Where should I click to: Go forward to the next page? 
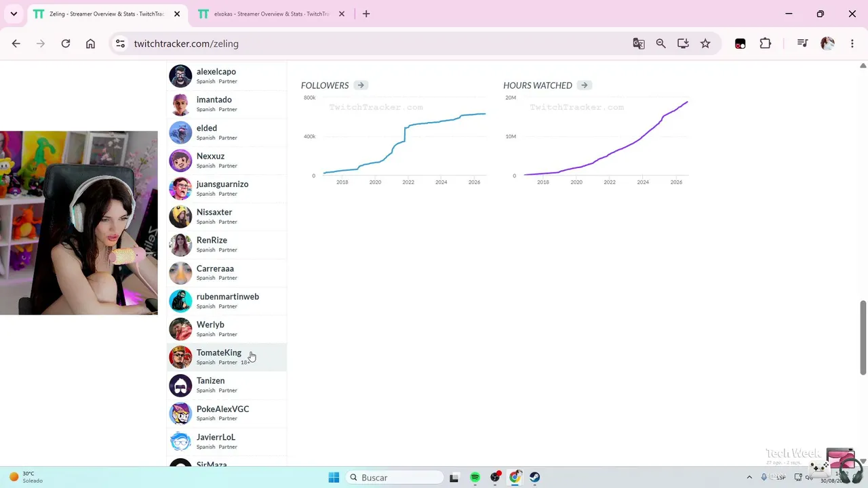41,43
